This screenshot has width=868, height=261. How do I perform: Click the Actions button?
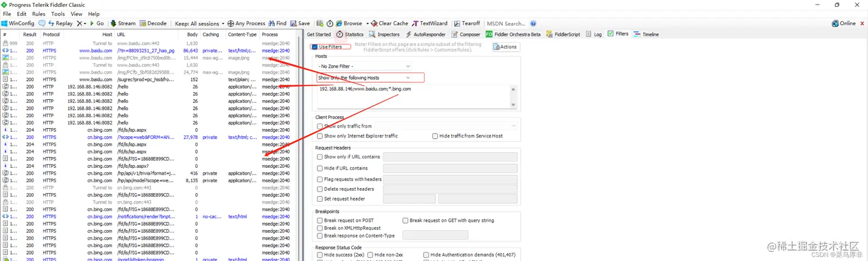pos(506,47)
